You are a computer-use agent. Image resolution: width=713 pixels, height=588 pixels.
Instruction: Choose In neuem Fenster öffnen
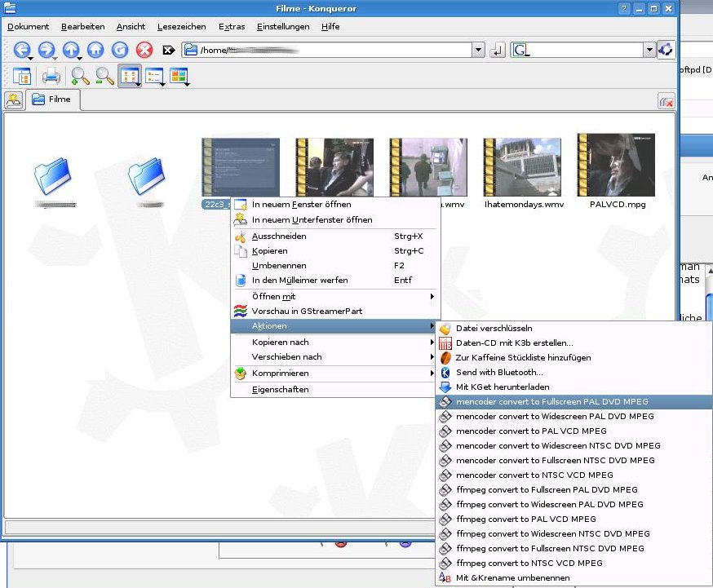pyautogui.click(x=335, y=205)
